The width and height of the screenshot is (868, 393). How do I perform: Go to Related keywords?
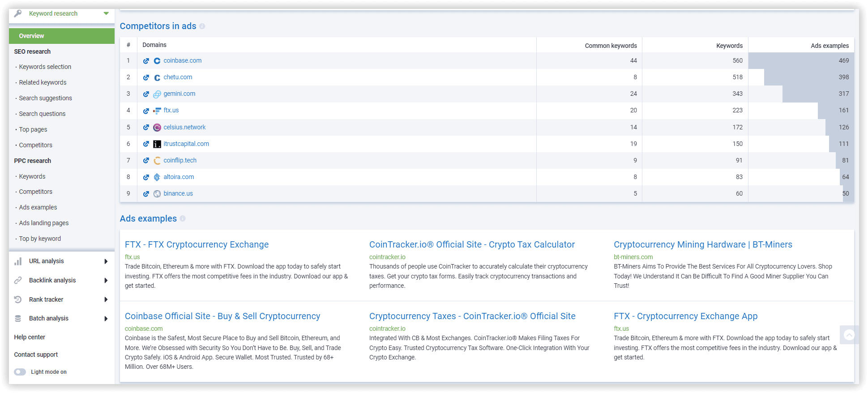pos(43,82)
